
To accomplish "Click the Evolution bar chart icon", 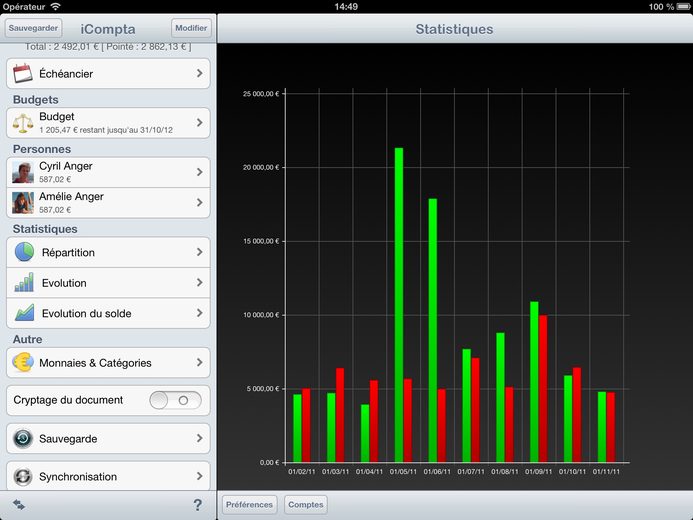I will (24, 282).
